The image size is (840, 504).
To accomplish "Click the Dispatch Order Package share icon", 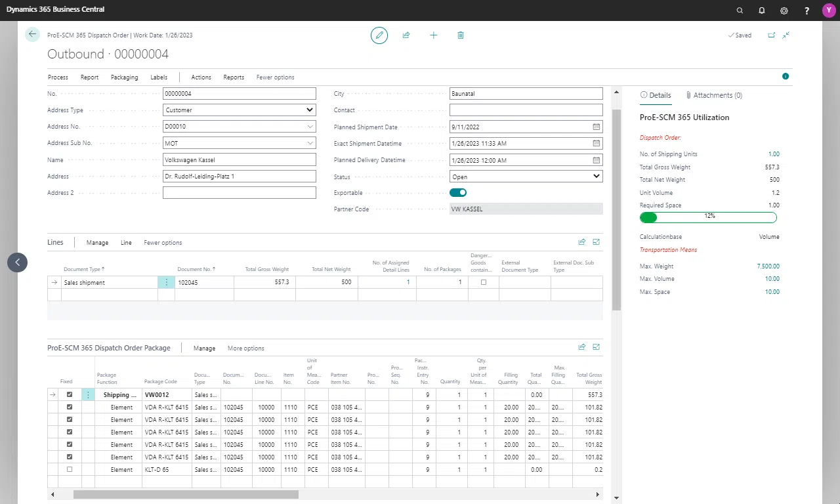I will (x=582, y=348).
